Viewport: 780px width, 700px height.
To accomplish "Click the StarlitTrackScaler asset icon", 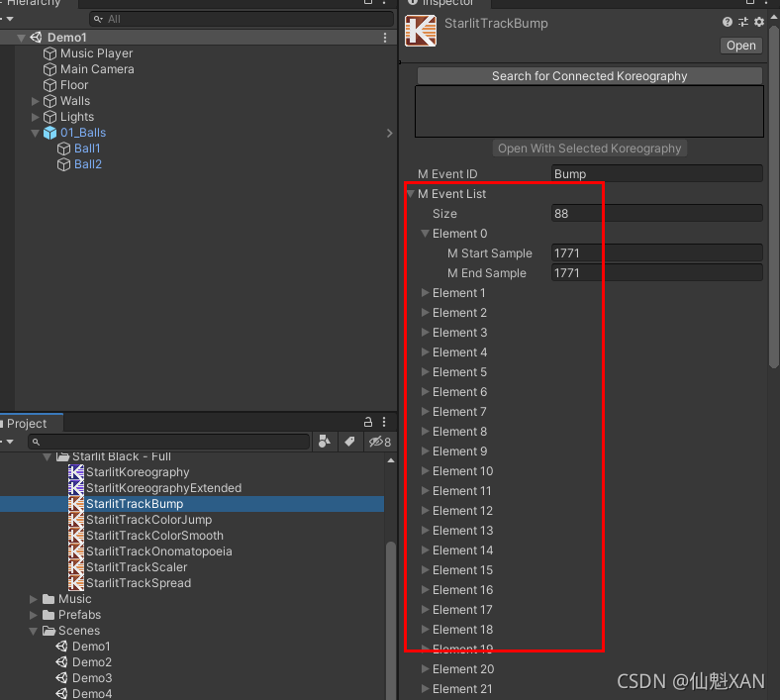I will (76, 567).
